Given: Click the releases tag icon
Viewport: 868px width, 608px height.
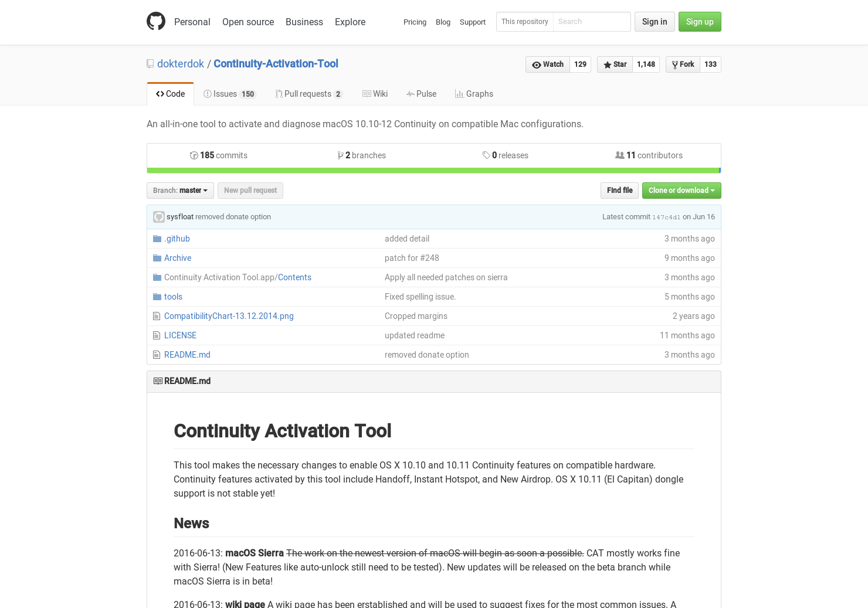Looking at the screenshot, I should click(x=487, y=155).
